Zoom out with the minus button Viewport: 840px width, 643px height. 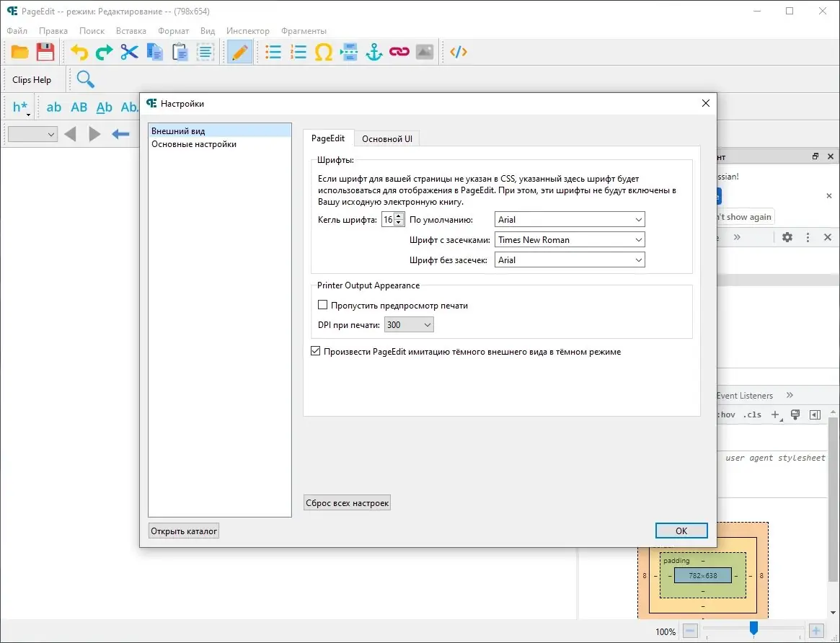(691, 631)
